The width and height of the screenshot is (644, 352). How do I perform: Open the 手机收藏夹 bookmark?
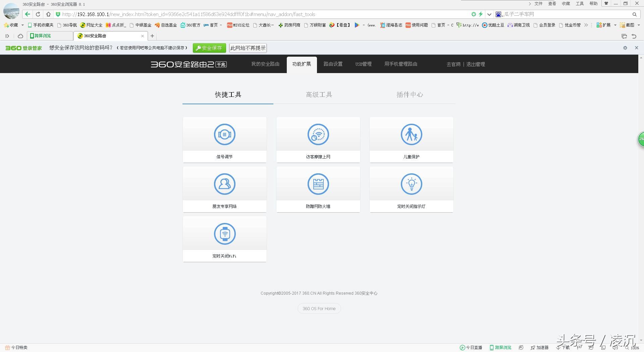41,25
